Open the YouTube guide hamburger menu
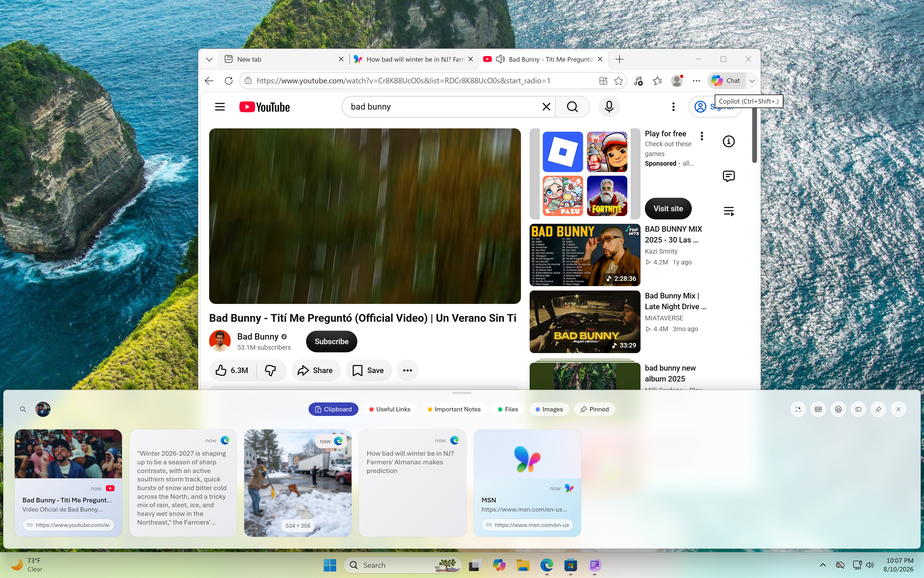Viewport: 924px width, 578px height. (220, 107)
